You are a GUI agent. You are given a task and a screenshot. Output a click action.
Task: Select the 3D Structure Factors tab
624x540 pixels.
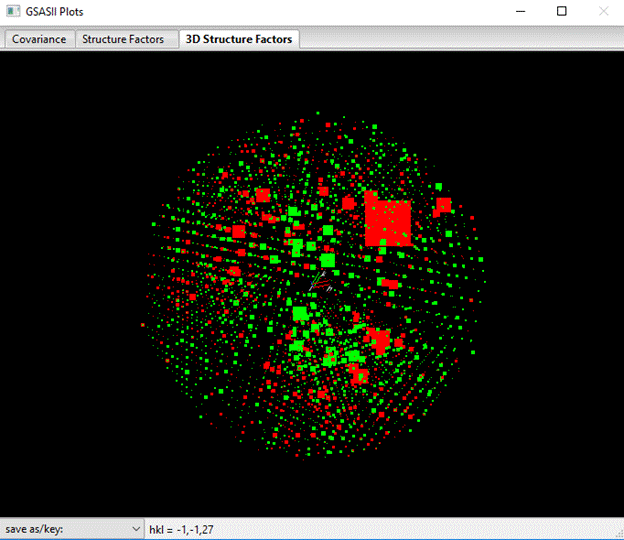tap(238, 39)
